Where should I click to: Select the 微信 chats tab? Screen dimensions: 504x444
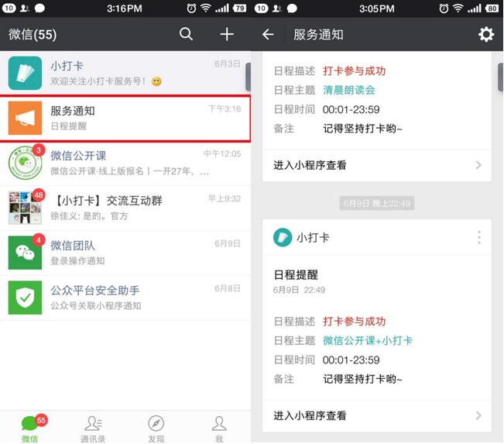pyautogui.click(x=30, y=427)
